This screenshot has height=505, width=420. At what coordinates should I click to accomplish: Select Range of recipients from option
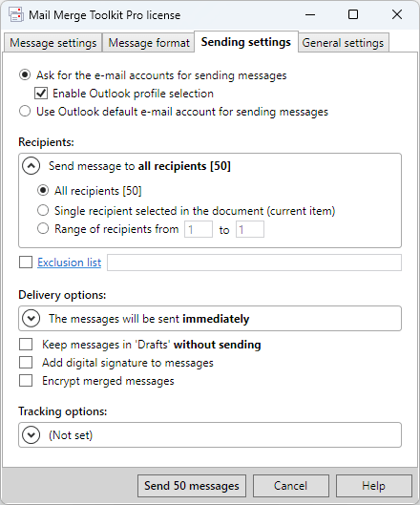(43, 229)
